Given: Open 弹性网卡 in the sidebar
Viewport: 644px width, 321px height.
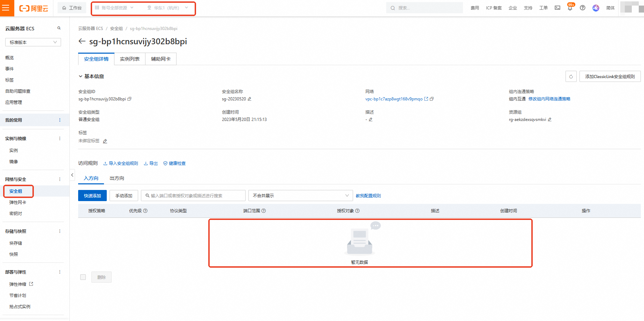Looking at the screenshot, I should click(18, 202).
